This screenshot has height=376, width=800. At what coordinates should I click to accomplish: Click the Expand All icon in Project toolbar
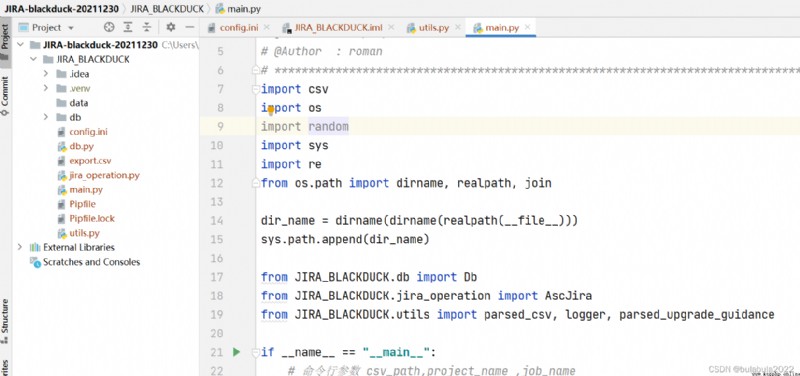tap(128, 28)
